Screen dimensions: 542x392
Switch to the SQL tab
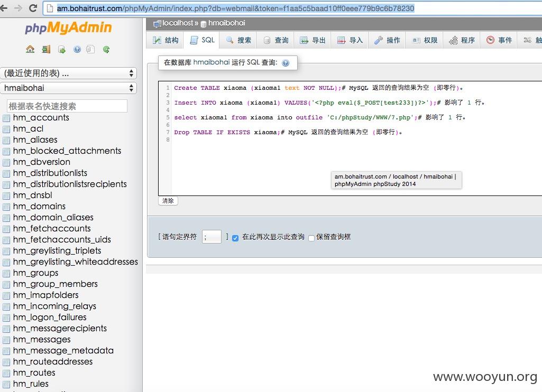[203, 40]
